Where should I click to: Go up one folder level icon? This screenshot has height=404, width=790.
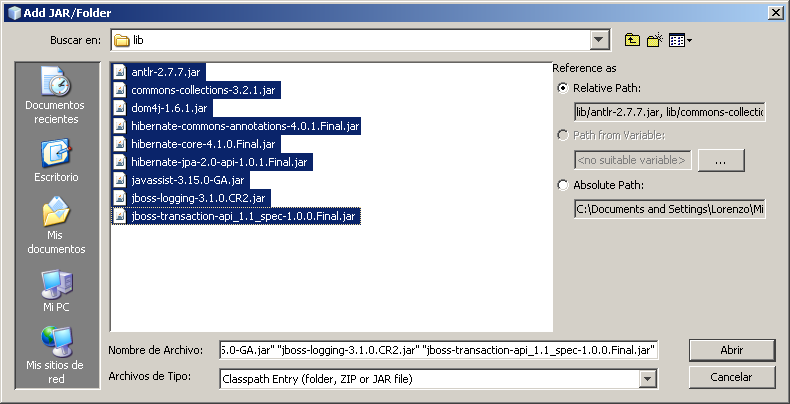tap(632, 40)
